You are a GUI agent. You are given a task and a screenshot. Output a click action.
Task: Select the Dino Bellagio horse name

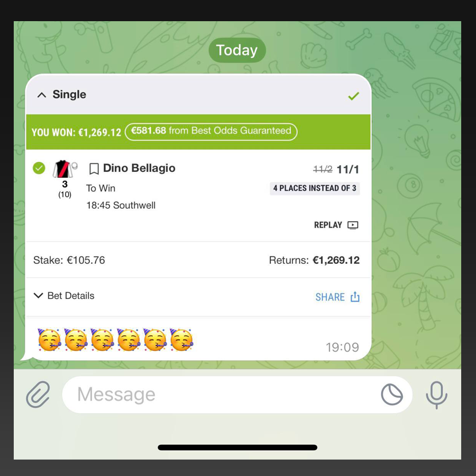click(139, 168)
